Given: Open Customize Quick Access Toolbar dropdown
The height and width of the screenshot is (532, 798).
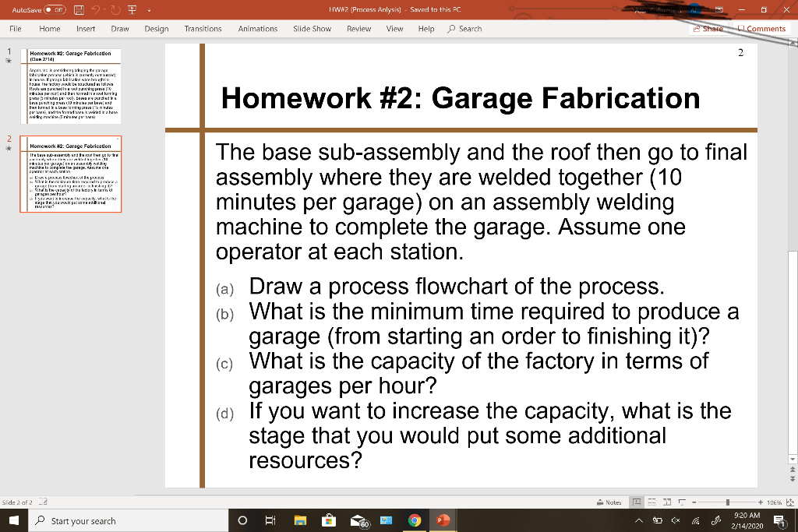Looking at the screenshot, I should tap(149, 9).
